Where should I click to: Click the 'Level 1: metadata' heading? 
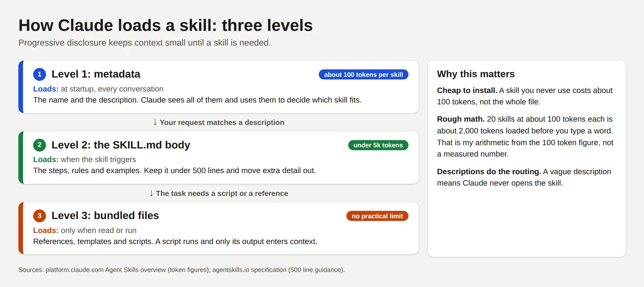[x=96, y=74]
